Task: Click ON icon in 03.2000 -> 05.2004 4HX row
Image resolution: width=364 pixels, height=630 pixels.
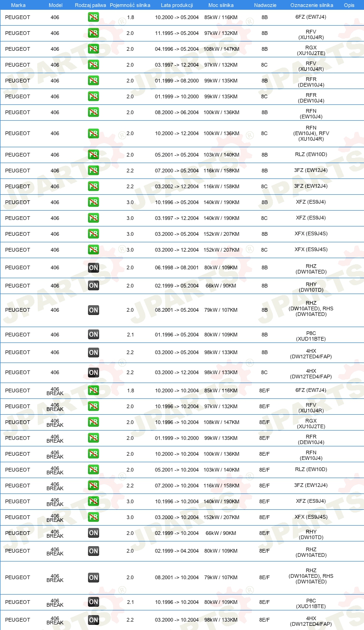Action: [94, 352]
